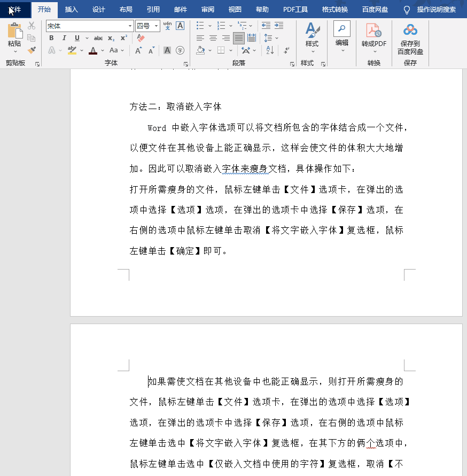467x476 pixels.
Task: Switch to the References (引用) tab
Action: (153, 10)
